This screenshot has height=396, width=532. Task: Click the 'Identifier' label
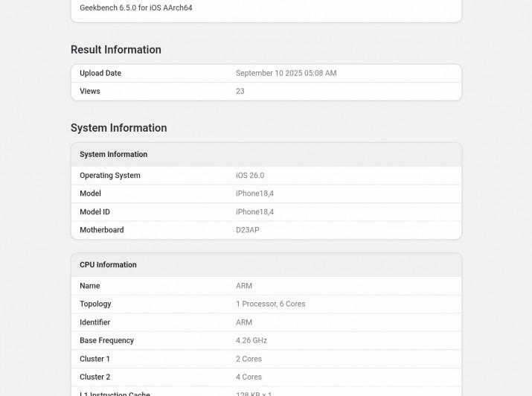[94, 322]
